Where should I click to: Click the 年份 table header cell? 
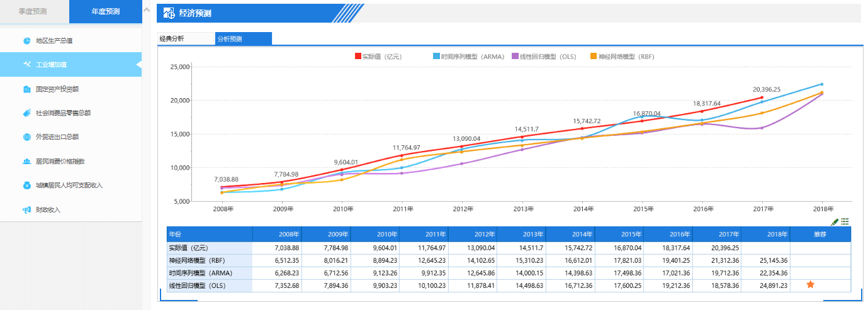tap(210, 234)
